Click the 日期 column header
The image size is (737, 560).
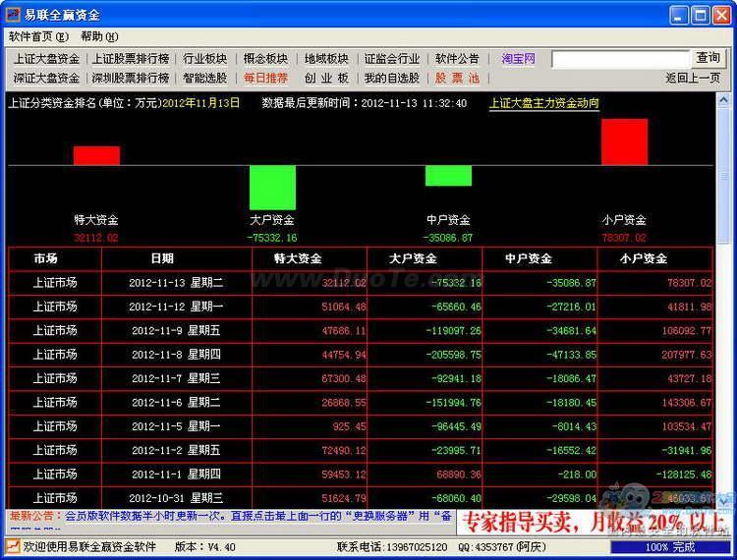(162, 258)
